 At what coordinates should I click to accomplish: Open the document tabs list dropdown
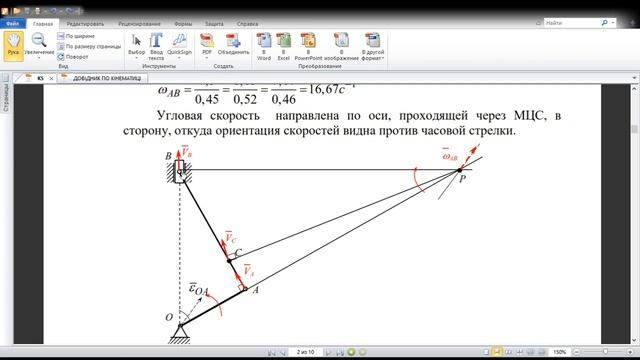tap(634, 78)
